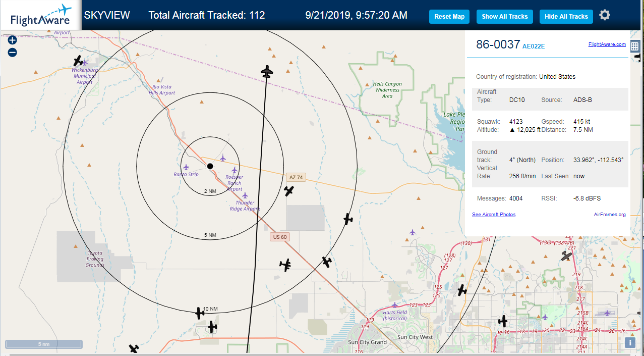Click the Ranta Strip airport marker
Image resolution: width=644 pixels, height=356 pixels.
(186, 167)
